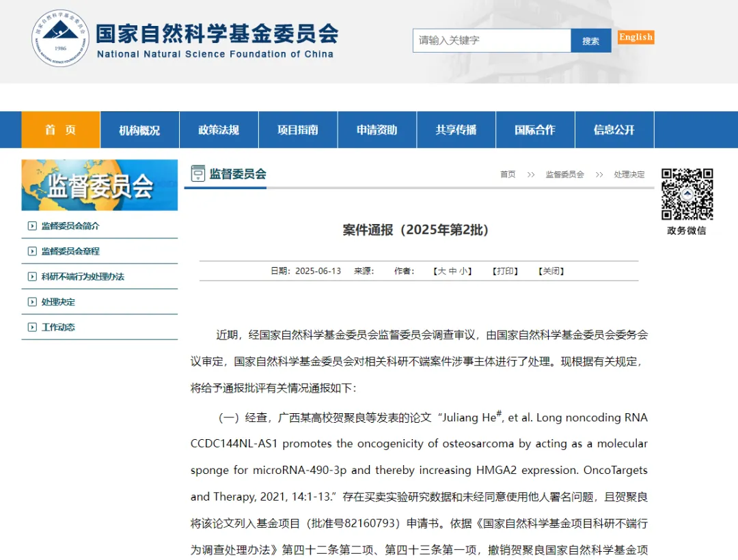Click the 政务微信 QR code
This screenshot has width=738, height=560.
687,194
